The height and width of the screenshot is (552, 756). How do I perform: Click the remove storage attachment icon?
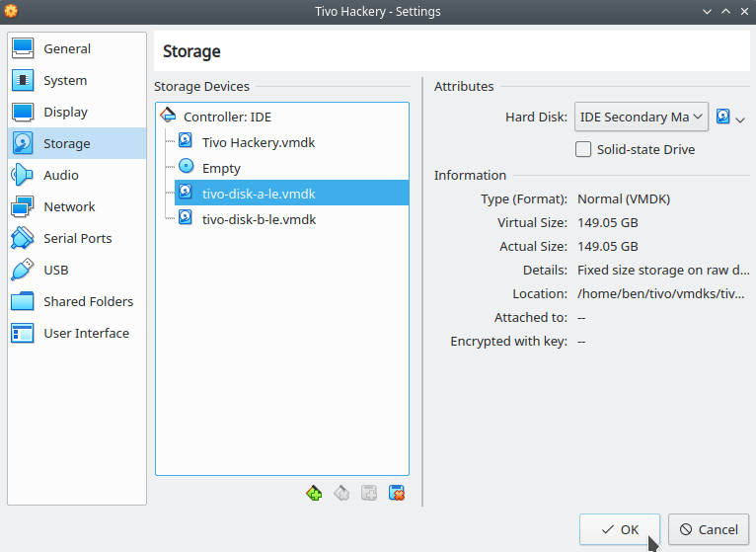click(x=397, y=493)
